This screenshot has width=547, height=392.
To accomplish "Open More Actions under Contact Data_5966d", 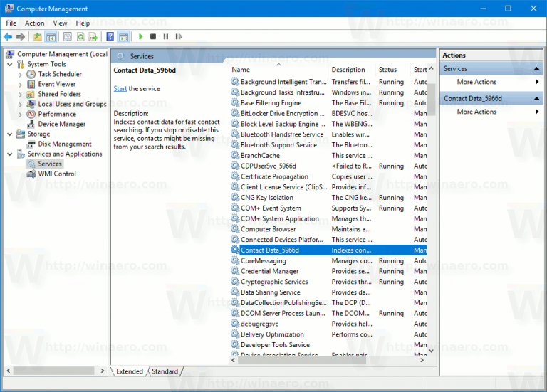I will tap(476, 112).
